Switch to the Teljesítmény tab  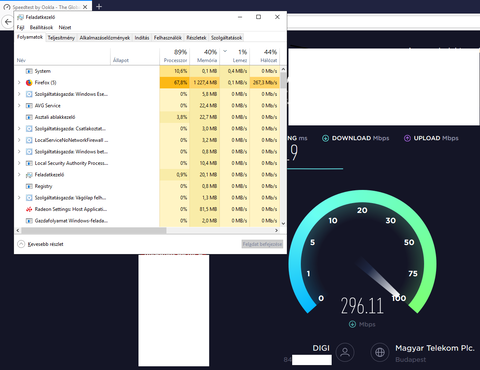[x=61, y=38]
